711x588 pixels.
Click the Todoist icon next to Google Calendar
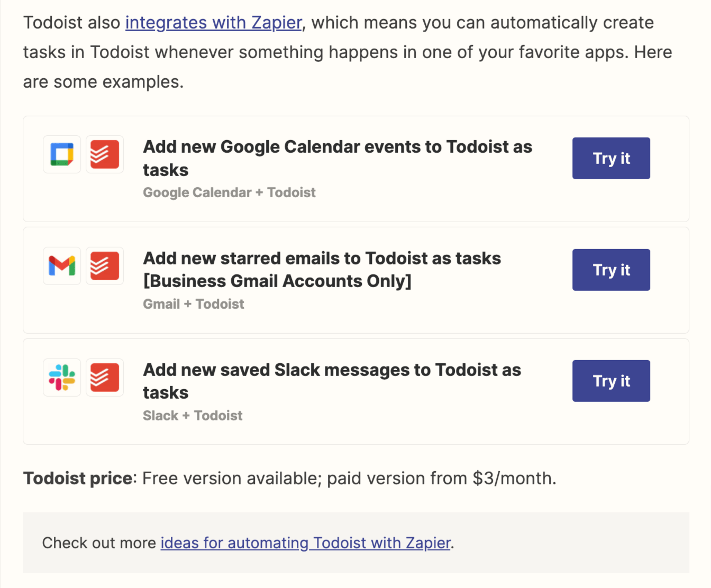105,154
